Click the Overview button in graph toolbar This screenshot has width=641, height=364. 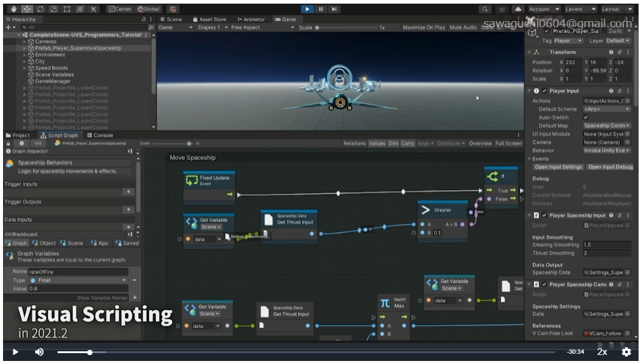(481, 143)
